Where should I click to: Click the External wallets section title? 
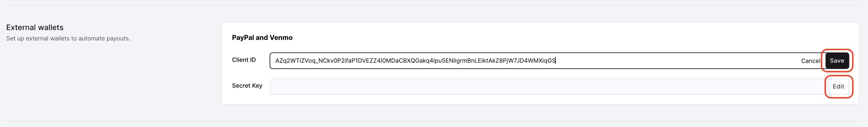35,27
